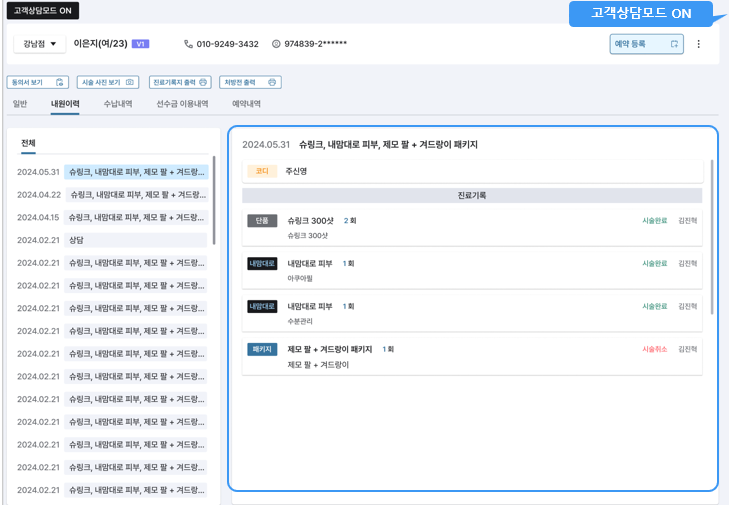Switch to the 선수금 이용내역 tab
The width and height of the screenshot is (729, 505).
pyautogui.click(x=182, y=104)
